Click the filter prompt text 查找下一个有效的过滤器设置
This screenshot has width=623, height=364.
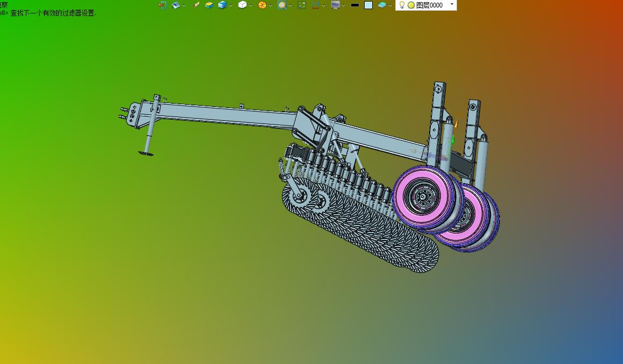click(53, 13)
